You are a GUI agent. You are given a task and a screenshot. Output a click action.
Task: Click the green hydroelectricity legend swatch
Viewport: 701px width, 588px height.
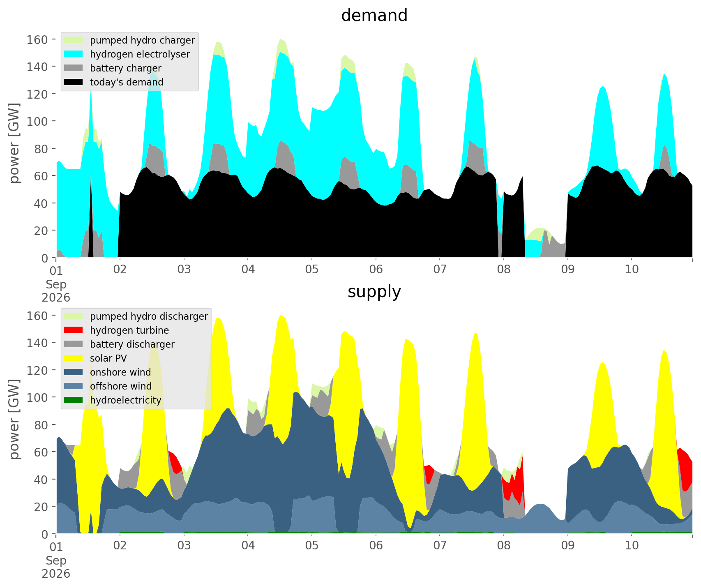pos(74,400)
